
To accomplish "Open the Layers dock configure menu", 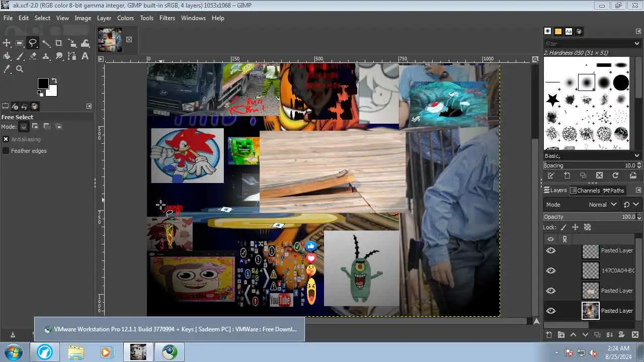I will 638,191.
